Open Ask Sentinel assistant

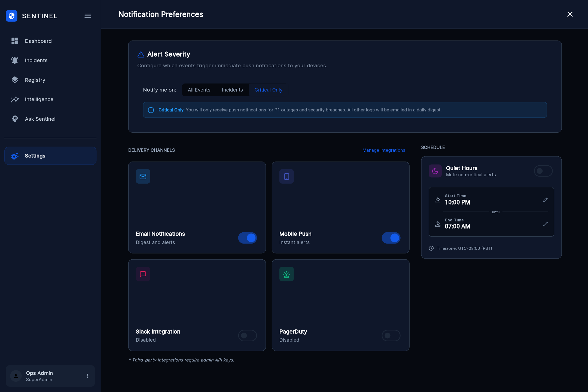(40, 119)
